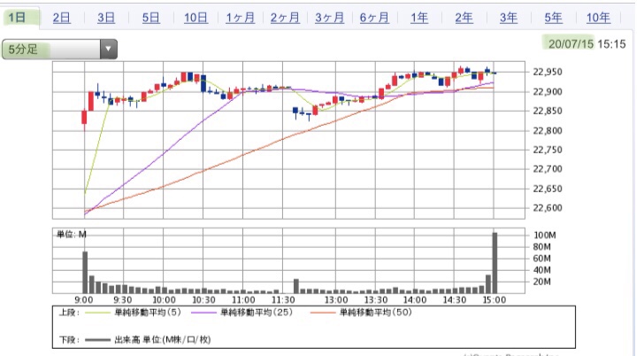Click the purple line swatch for 移動平均(25)
The image size is (644, 356).
pyautogui.click(x=203, y=313)
